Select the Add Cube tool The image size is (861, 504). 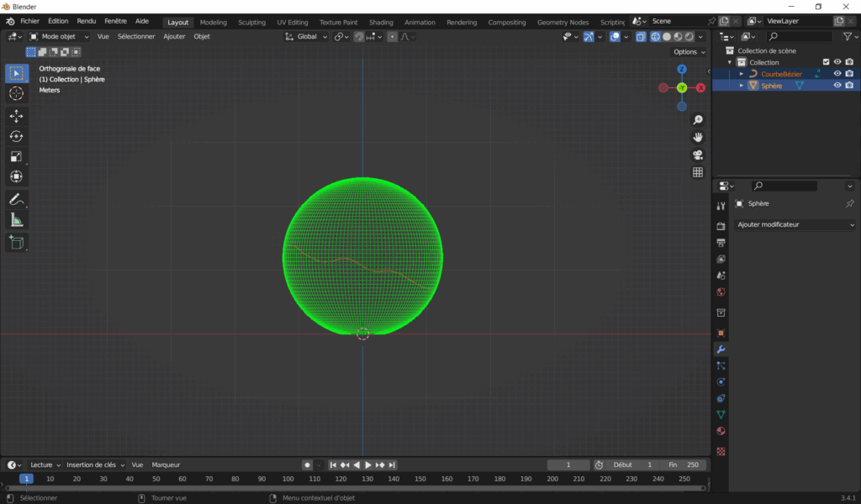17,243
